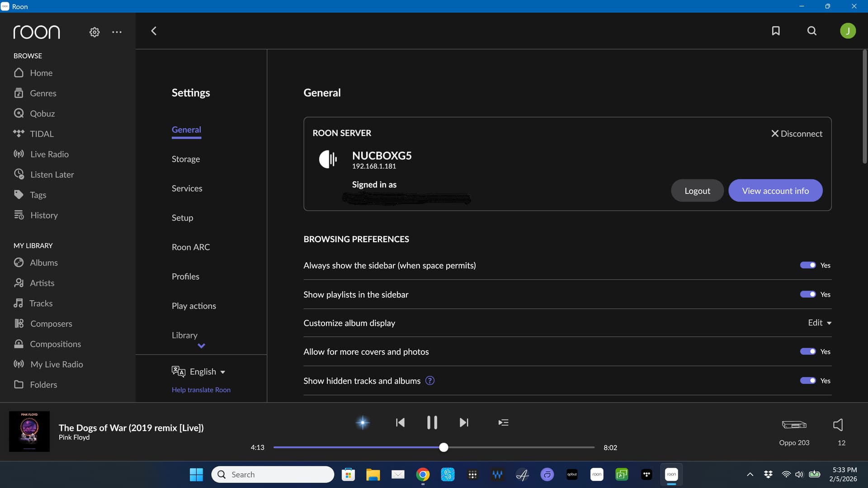Toggle Always show the sidebar switch

pos(808,265)
